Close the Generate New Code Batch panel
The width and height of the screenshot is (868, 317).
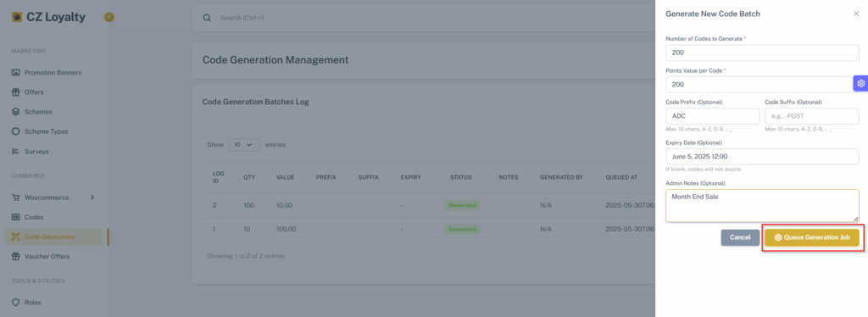856,14
